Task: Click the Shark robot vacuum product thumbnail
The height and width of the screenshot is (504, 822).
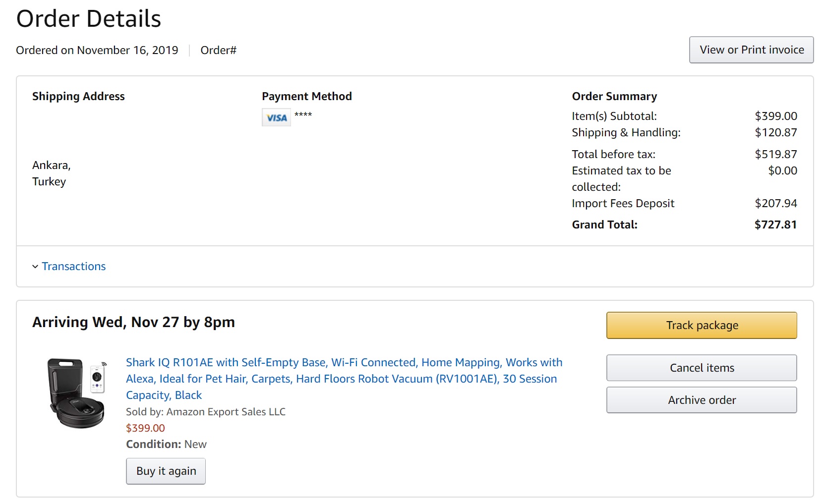Action: point(76,393)
